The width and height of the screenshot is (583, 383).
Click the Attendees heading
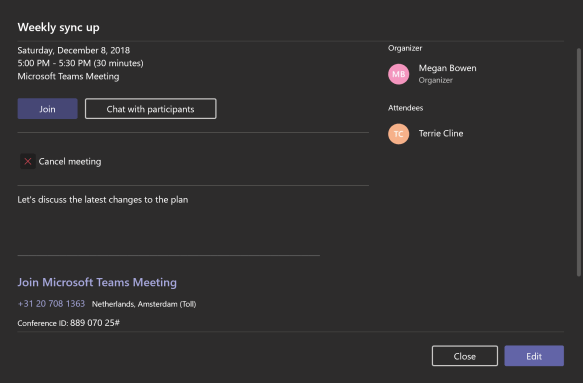[x=406, y=108]
